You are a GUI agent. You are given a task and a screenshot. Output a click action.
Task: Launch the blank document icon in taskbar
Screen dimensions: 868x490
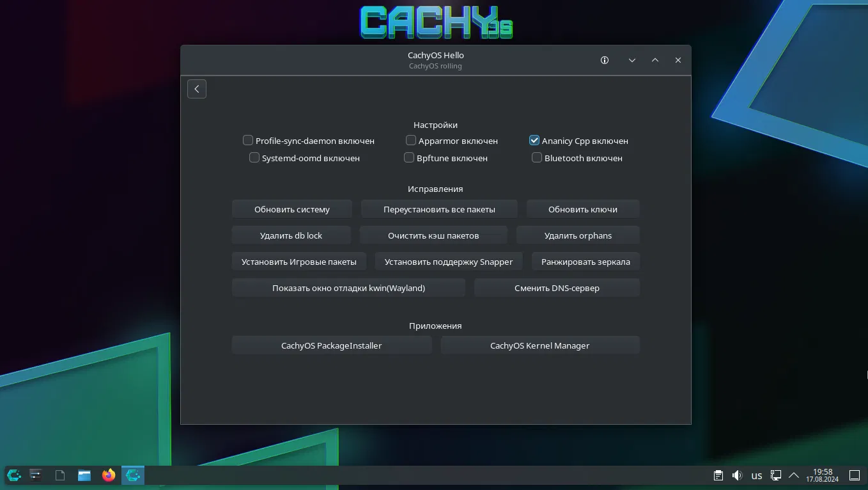tap(60, 475)
